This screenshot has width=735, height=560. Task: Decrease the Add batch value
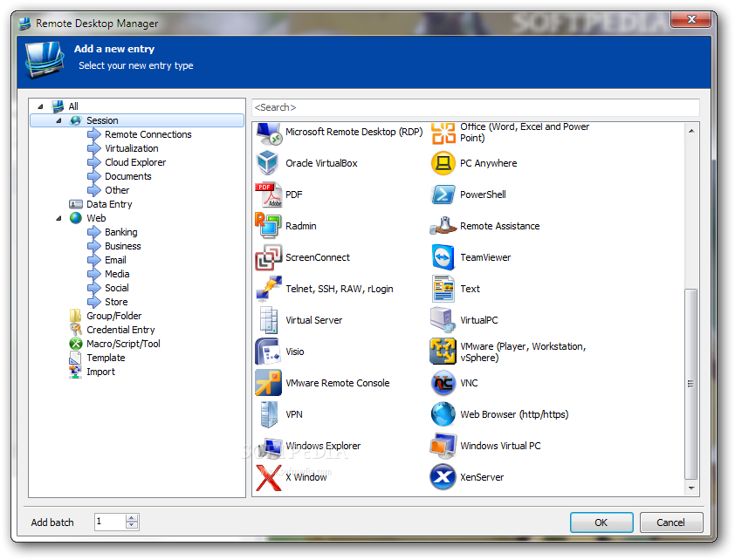coord(132,525)
